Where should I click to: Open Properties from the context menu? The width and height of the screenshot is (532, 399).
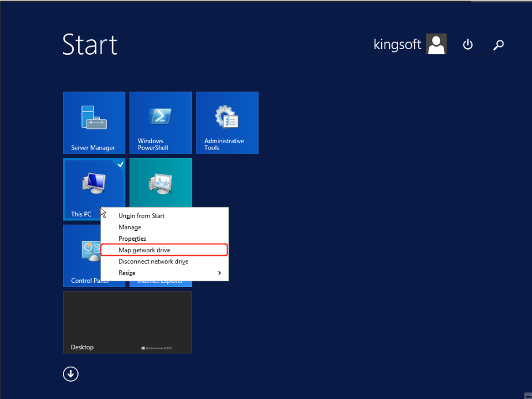[x=165, y=239]
